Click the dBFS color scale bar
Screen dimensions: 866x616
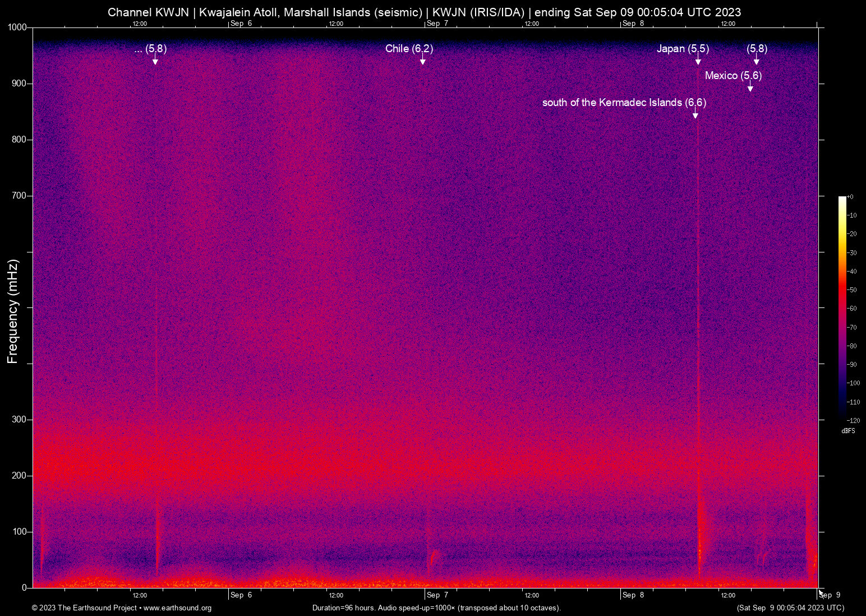click(x=842, y=307)
